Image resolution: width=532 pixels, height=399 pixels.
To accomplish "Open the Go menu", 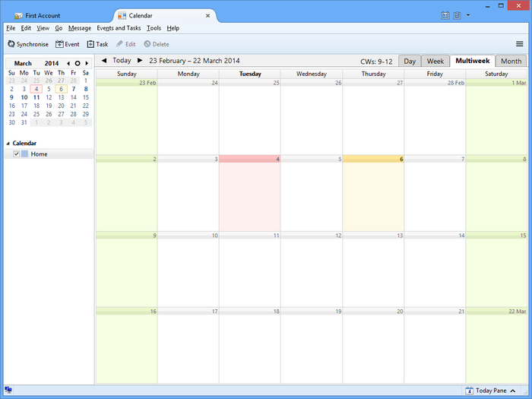I will point(59,28).
